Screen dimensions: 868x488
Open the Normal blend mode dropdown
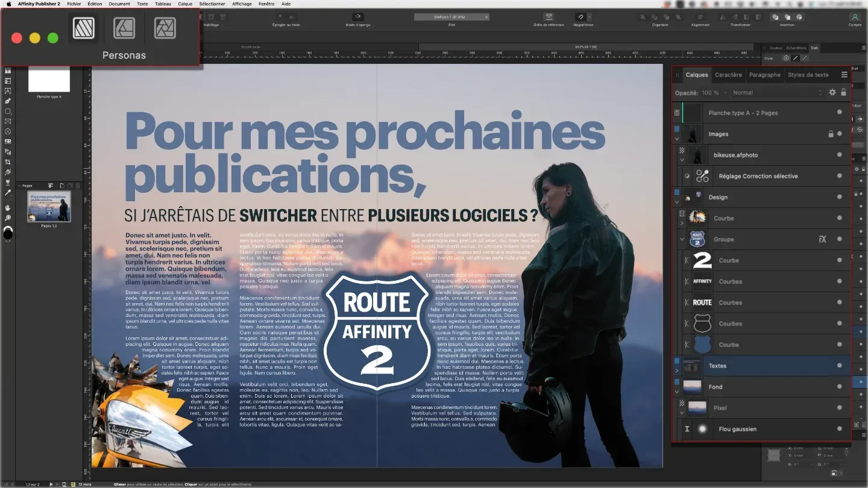pos(777,93)
